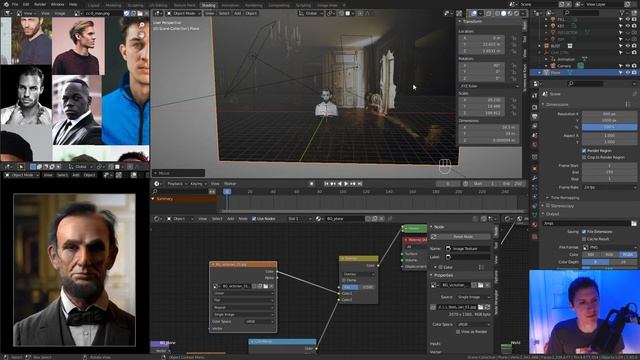Open the outliner filter dropdown

[x=624, y=13]
